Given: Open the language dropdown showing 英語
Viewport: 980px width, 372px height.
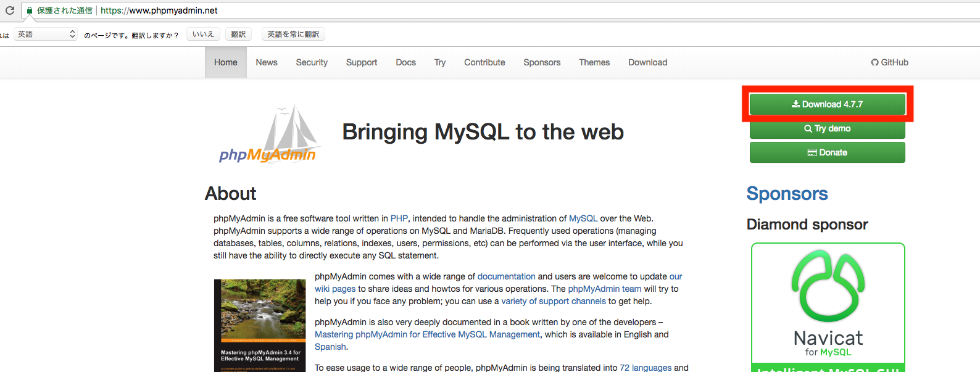Looking at the screenshot, I should (x=46, y=35).
